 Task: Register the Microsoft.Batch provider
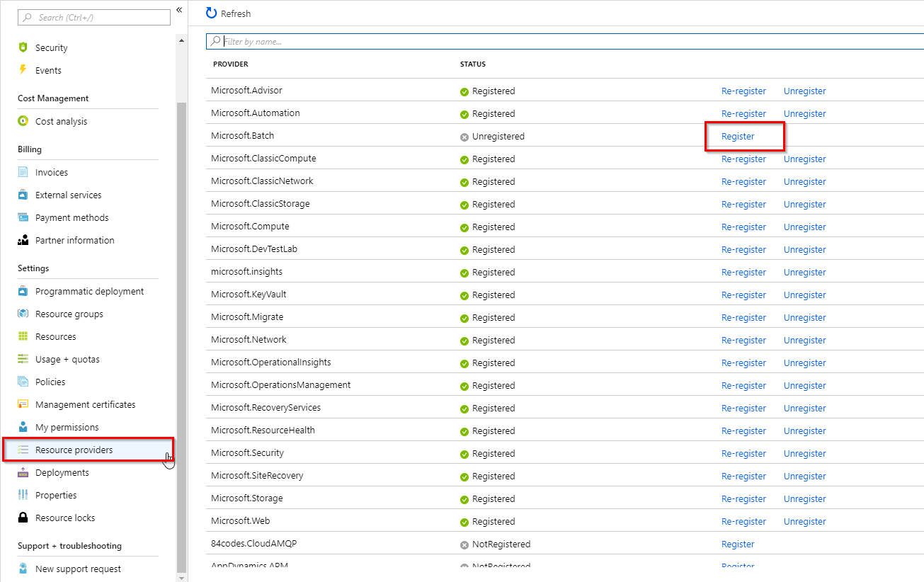pos(738,136)
